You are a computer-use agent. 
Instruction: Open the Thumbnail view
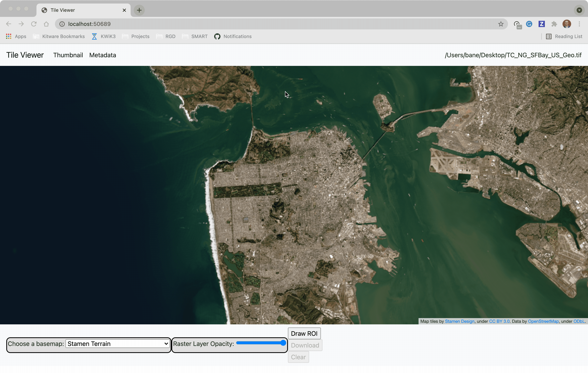68,55
